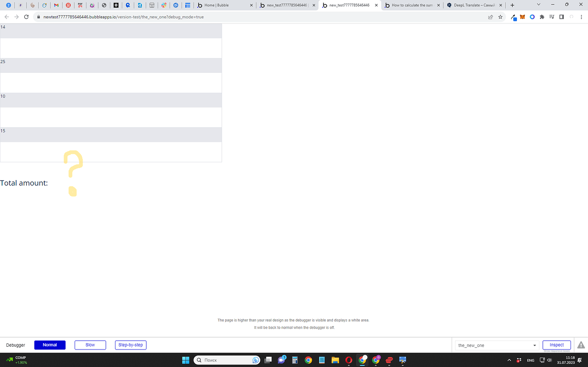Enable Step-by-step debugger mode
The width and height of the screenshot is (588, 367).
pos(130,345)
